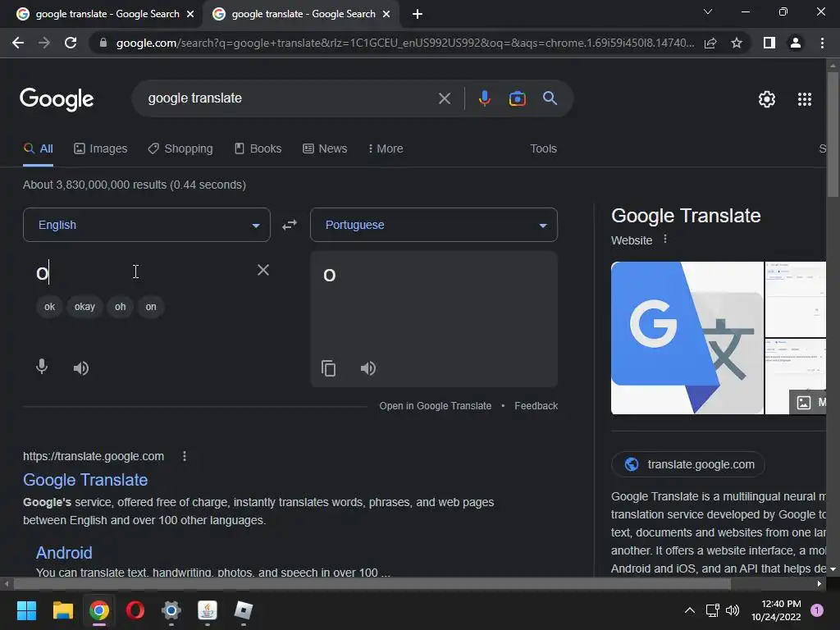Viewport: 840px width, 630px height.
Task: Share this page from address bar
Action: [x=710, y=43]
